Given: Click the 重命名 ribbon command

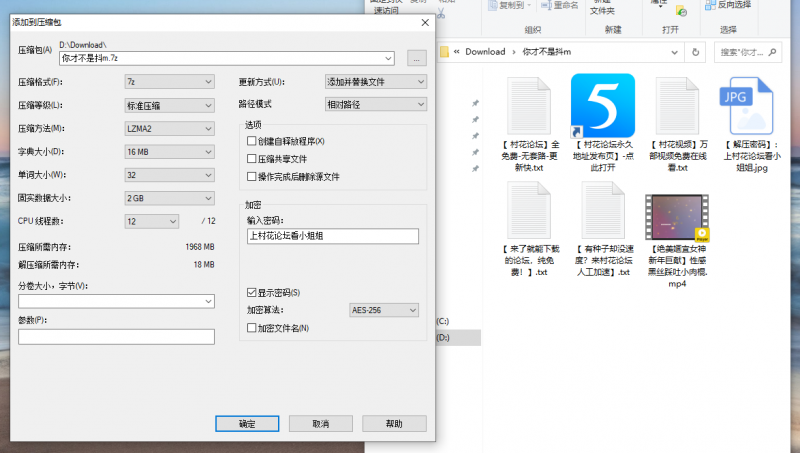Looking at the screenshot, I should 565,5.
